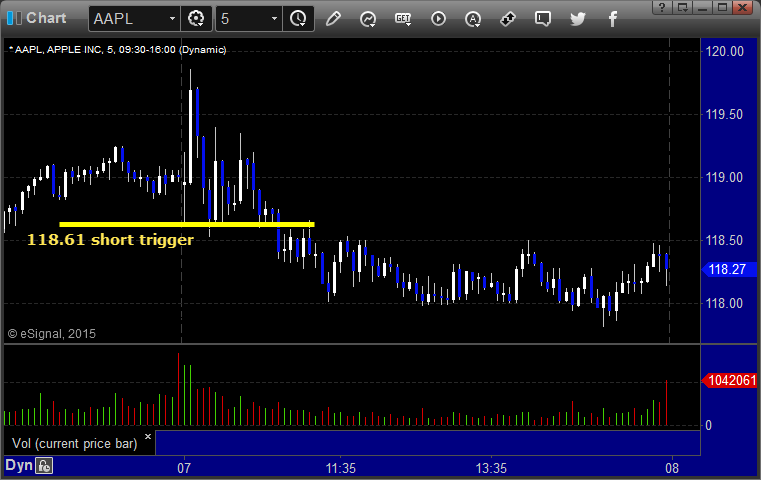The width and height of the screenshot is (761, 480).
Task: Toggle the Dyn scaling button
Action: (x=19, y=465)
